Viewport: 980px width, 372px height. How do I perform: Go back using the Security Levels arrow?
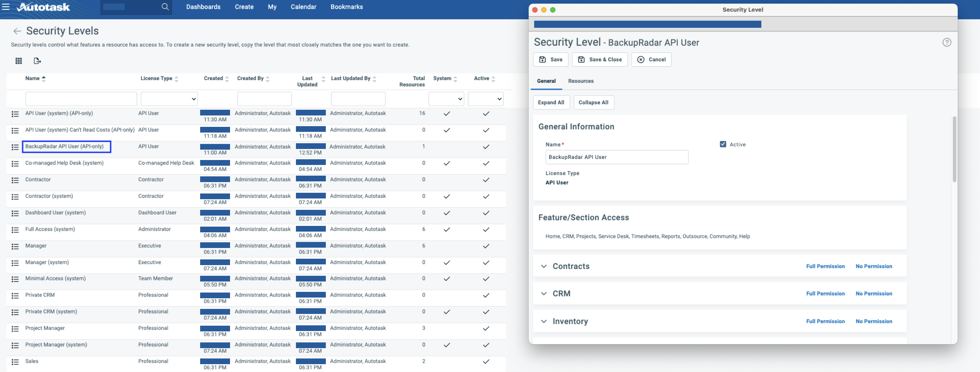coord(17,31)
